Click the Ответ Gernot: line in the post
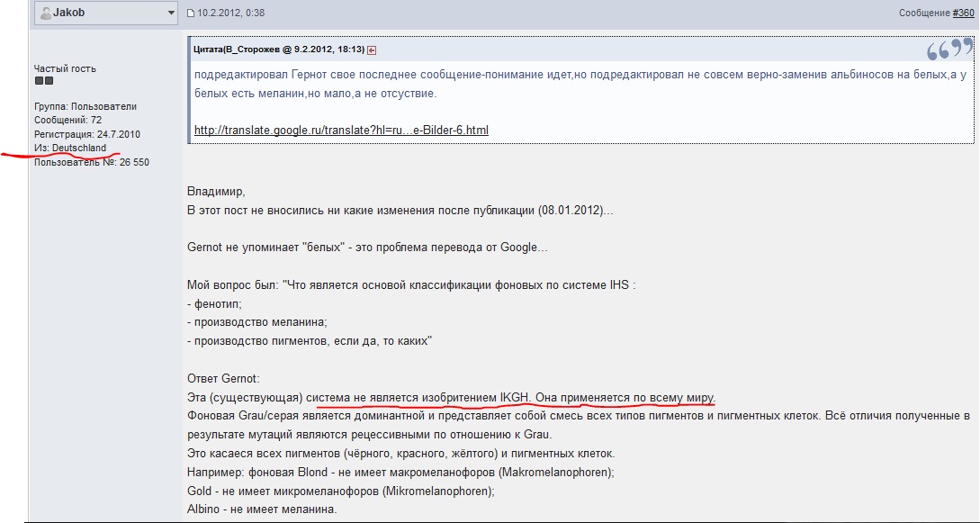The image size is (980, 523). click(x=222, y=378)
